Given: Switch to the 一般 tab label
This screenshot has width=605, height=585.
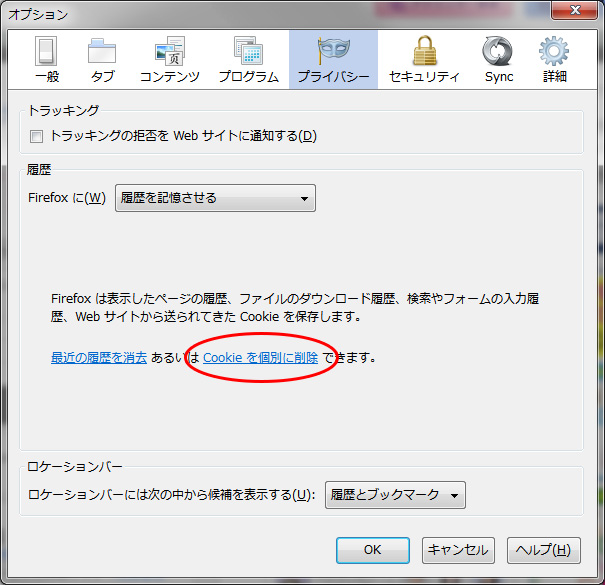Looking at the screenshot, I should point(47,76).
